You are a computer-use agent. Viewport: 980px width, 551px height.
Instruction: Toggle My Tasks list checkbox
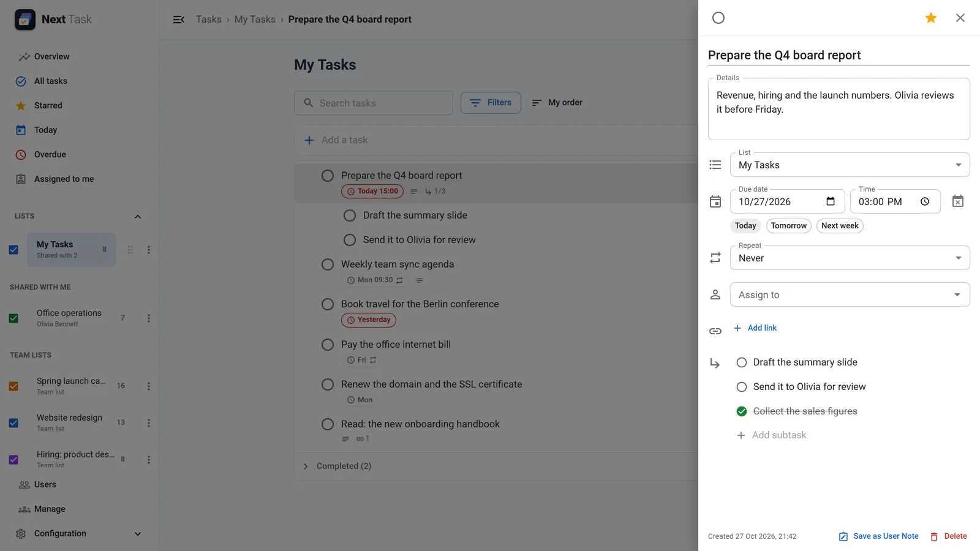point(13,250)
